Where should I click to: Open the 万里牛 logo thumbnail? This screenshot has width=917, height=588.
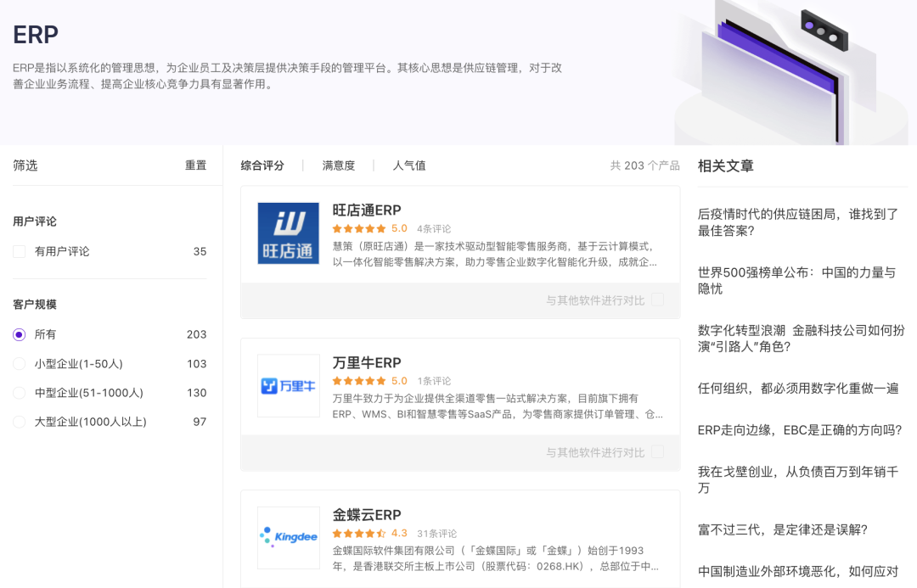coord(289,386)
